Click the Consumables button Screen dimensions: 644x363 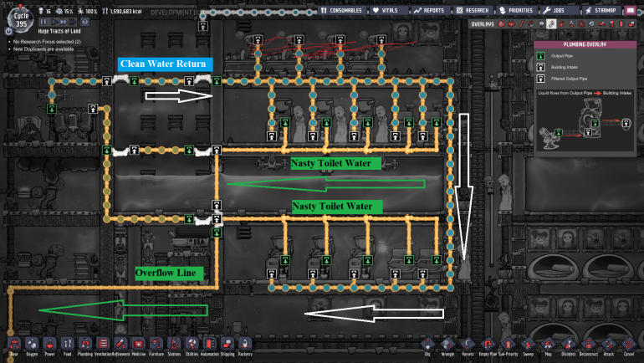coord(343,11)
